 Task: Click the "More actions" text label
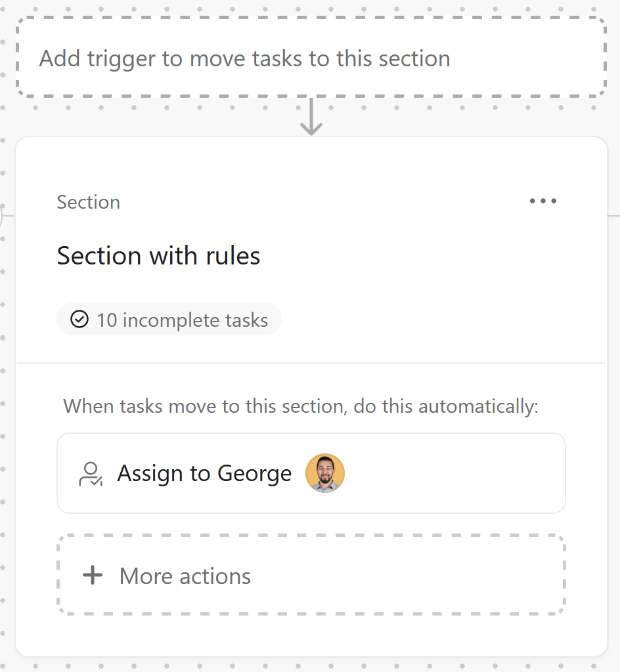(185, 576)
